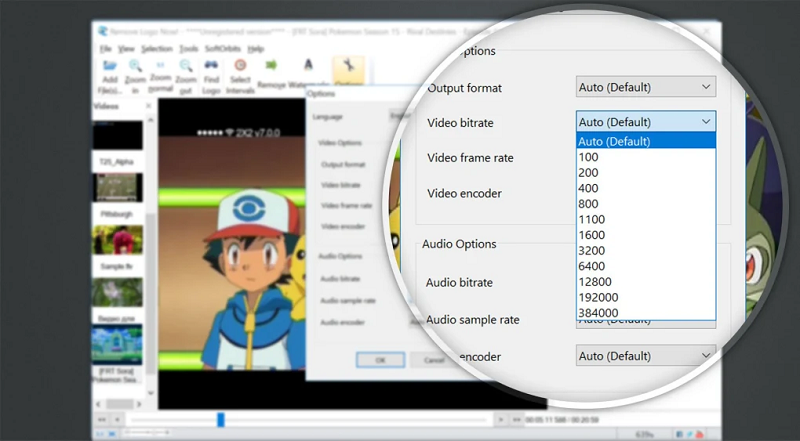Choose 400 from the bitrate list
800x441 pixels.
coord(646,188)
